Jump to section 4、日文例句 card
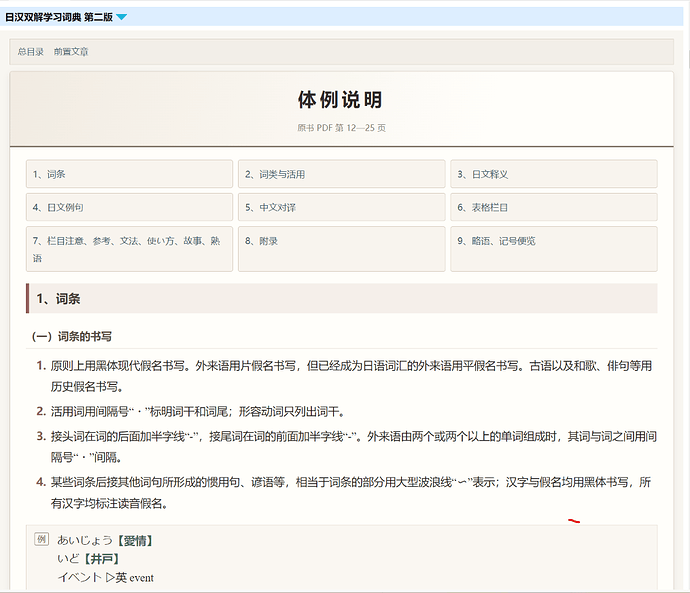 point(129,207)
